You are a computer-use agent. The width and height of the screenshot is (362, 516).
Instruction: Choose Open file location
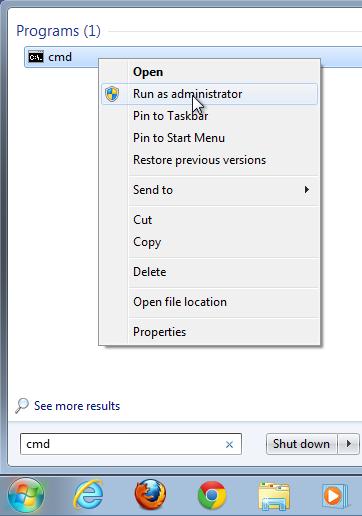180,302
